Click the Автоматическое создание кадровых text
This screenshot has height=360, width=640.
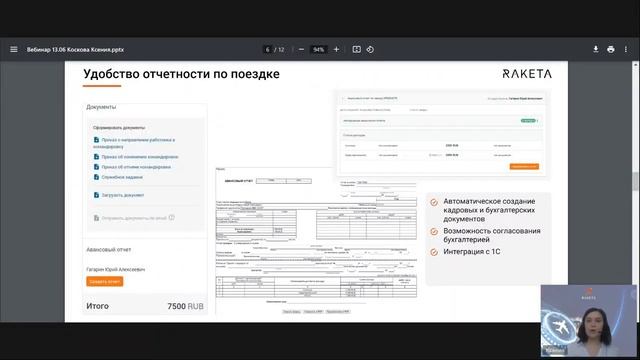(x=489, y=210)
